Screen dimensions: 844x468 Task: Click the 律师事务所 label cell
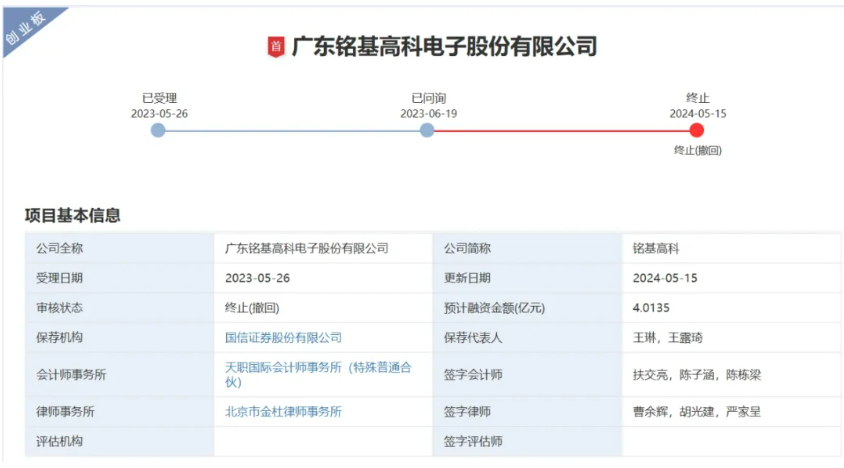point(119,411)
